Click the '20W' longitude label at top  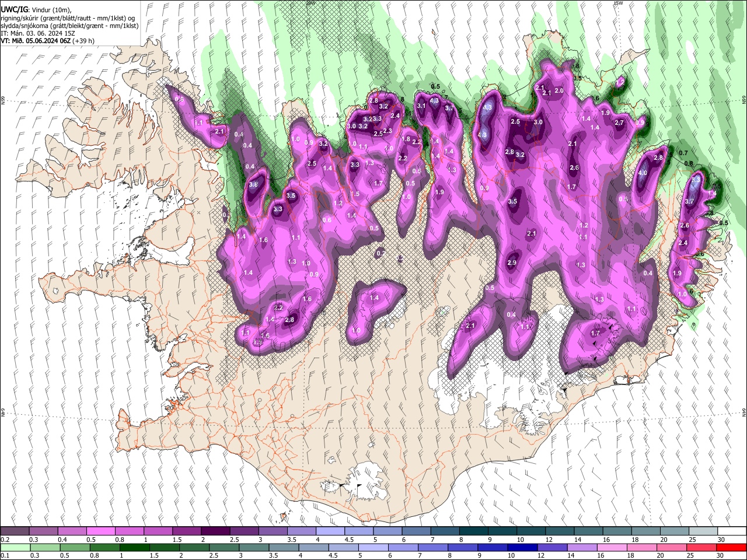tap(310, 3)
